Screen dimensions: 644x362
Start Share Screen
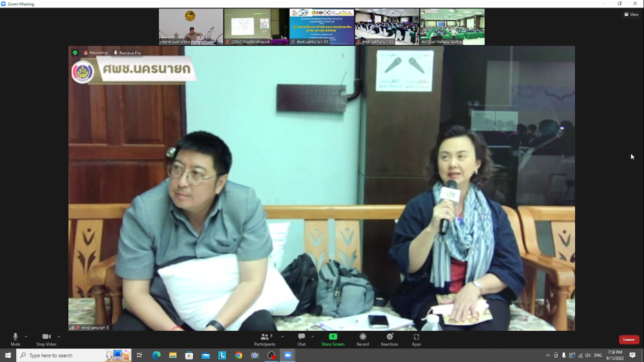(x=333, y=339)
